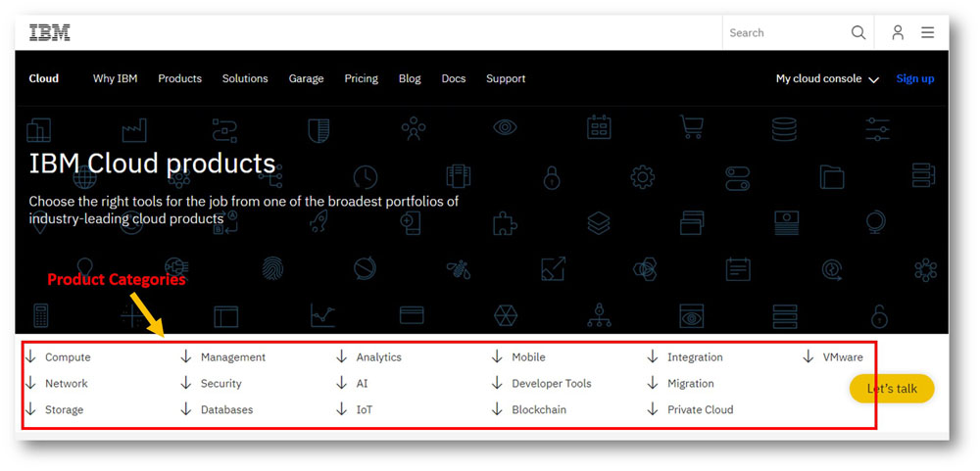Open the hamburger menu icon

(927, 32)
